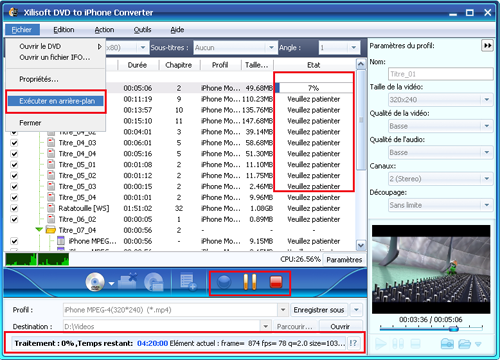The height and width of the screenshot is (360, 500).
Task: Open the Outils menu
Action: 142,30
